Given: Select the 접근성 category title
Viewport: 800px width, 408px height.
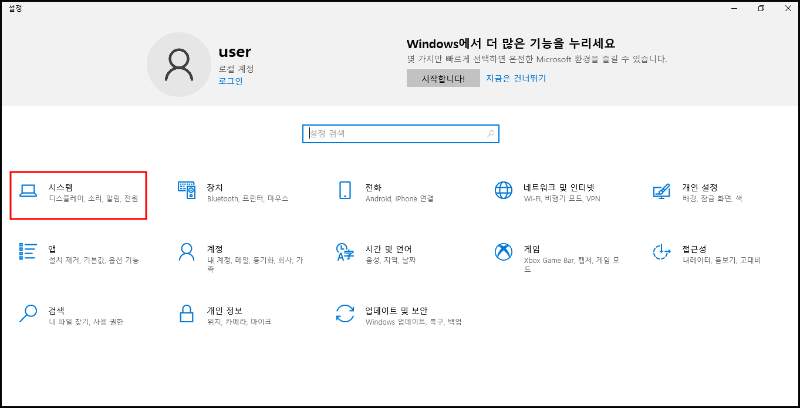Looking at the screenshot, I should 694,249.
